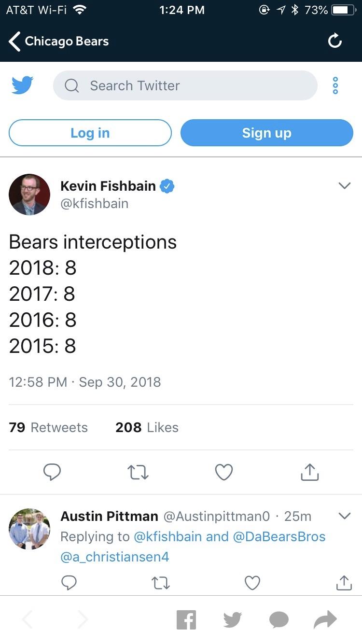Open the share icon on the main tweet

[x=309, y=472]
